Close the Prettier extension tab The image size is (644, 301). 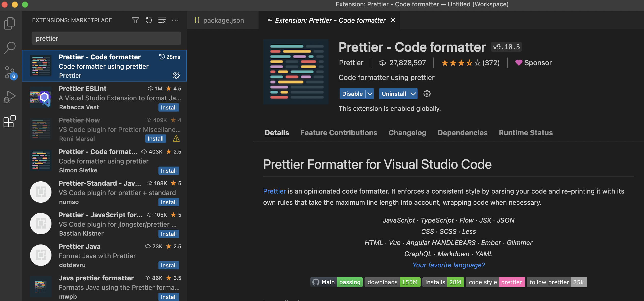[393, 20]
